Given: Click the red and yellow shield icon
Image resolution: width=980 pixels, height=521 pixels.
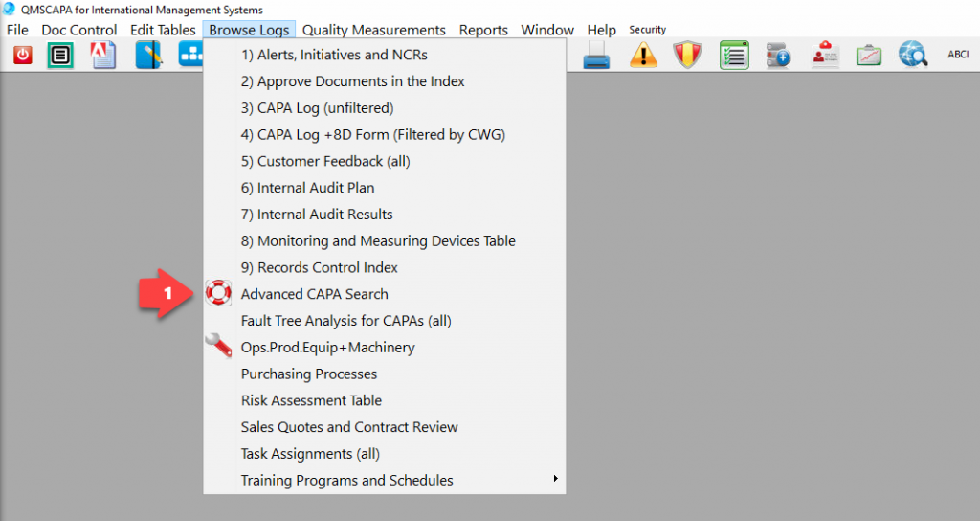Looking at the screenshot, I should [x=687, y=55].
